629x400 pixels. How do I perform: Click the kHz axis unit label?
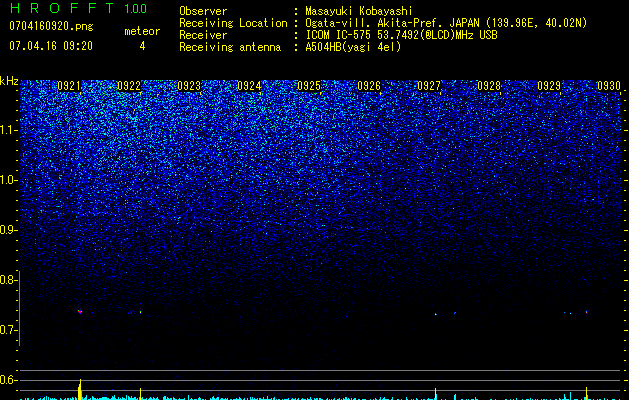9,81
